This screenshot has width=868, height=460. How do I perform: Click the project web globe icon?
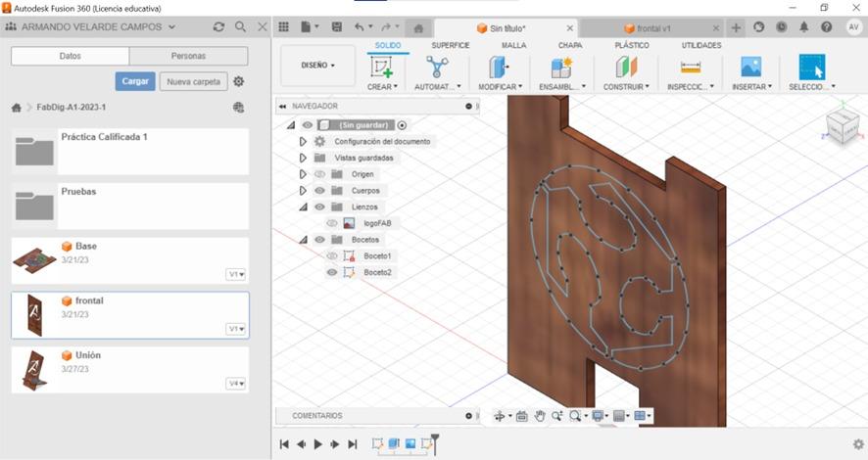(x=239, y=108)
